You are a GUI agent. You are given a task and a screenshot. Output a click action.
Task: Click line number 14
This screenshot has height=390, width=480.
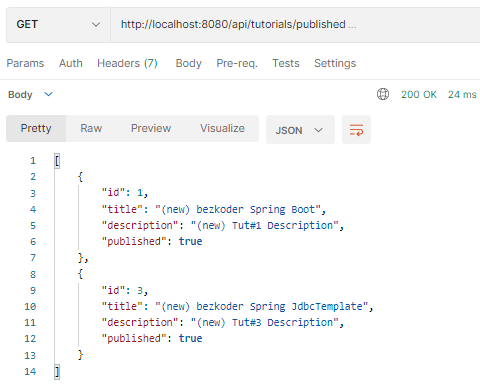[x=30, y=371]
